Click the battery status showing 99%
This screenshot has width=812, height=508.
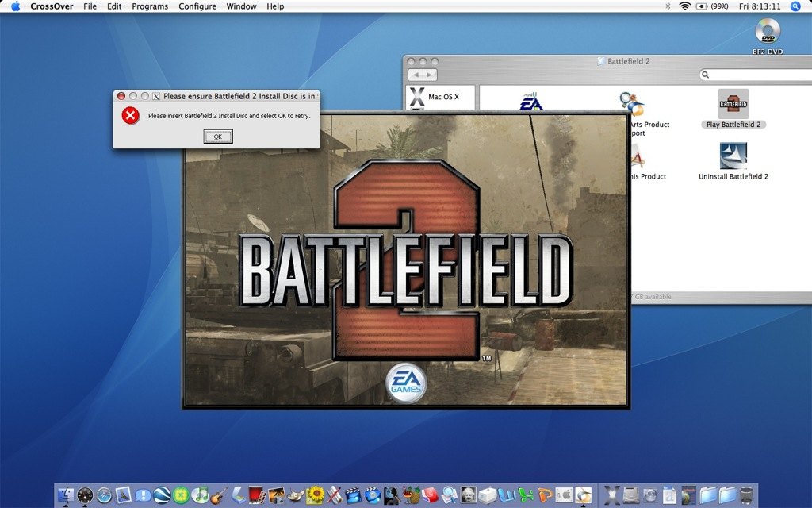pyautogui.click(x=712, y=6)
